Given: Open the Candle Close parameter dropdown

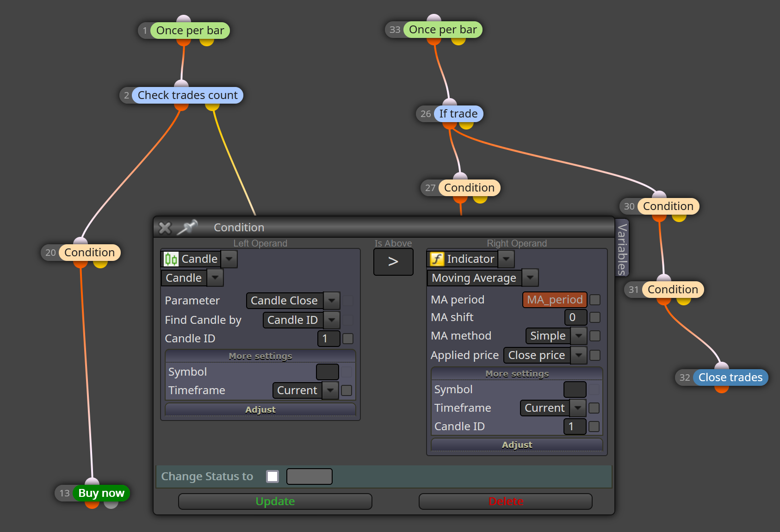Looking at the screenshot, I should coord(331,301).
